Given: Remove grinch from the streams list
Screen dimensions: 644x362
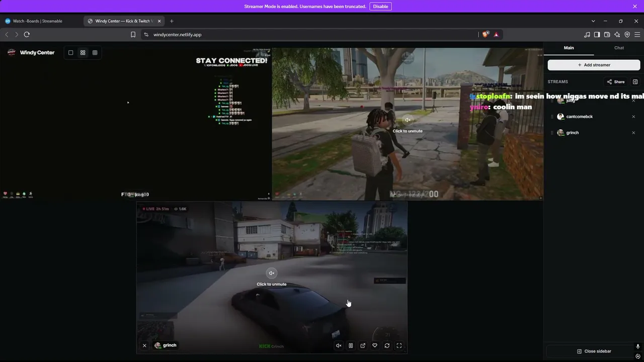Looking at the screenshot, I should tap(633, 133).
